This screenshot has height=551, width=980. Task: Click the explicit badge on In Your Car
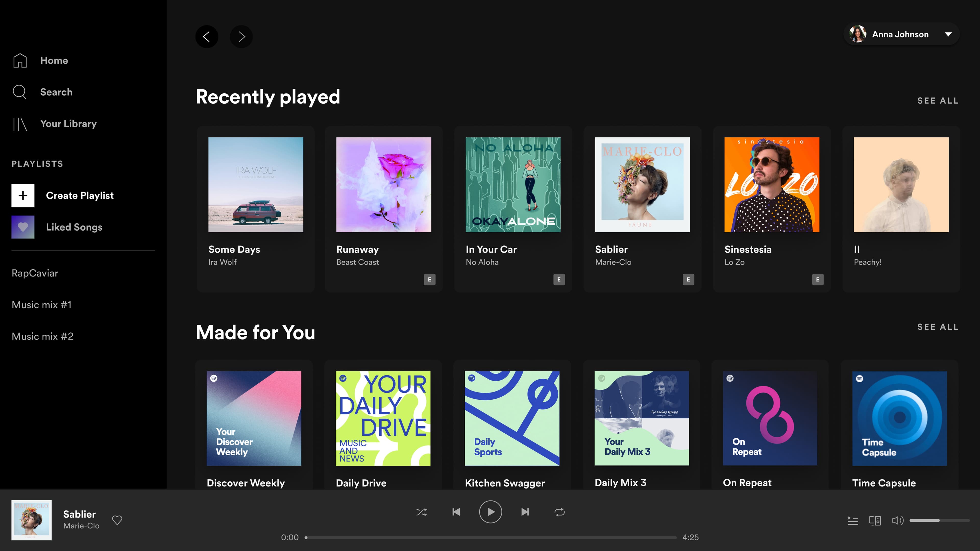point(559,280)
